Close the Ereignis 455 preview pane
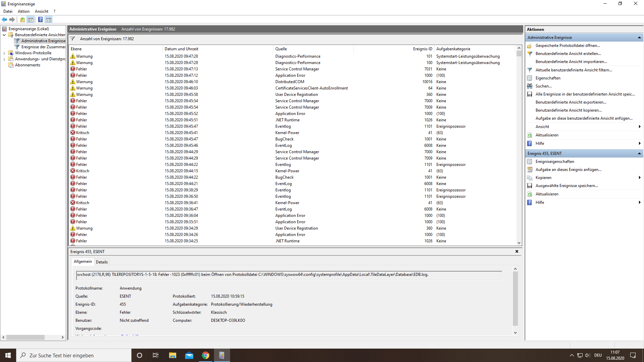Screen dimensions: 644x362 (517, 251)
